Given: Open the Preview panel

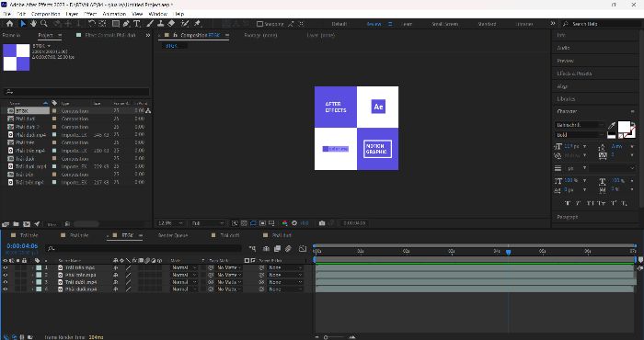Looking at the screenshot, I should [565, 62].
